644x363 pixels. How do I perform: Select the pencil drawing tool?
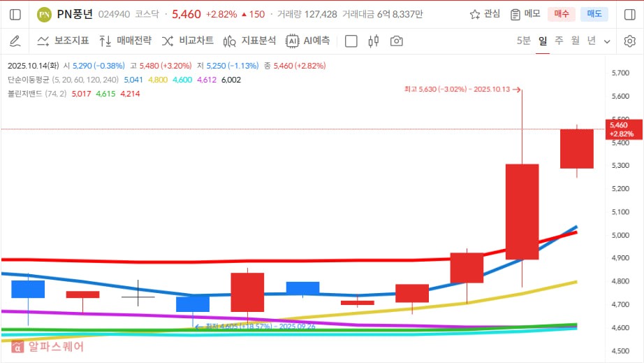(x=15, y=41)
